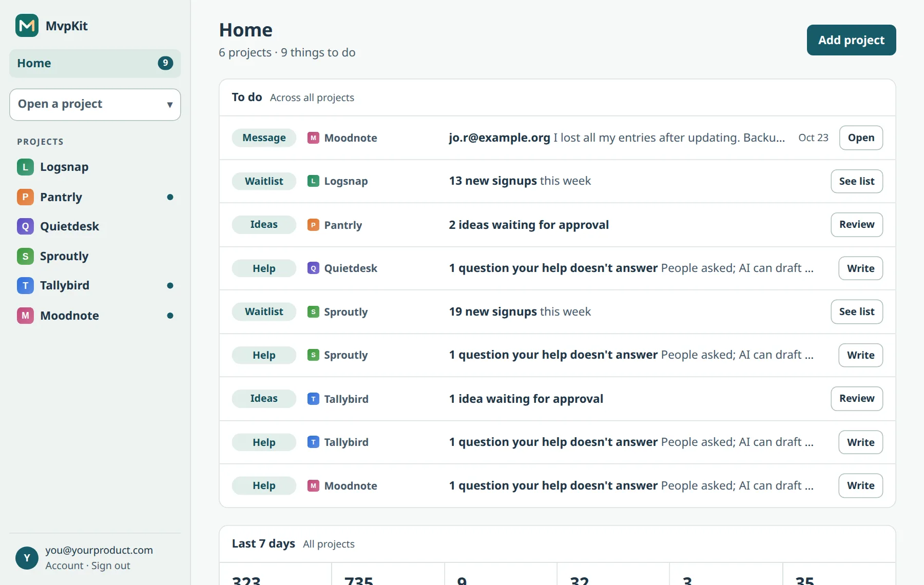
Task: Click the MvpKit logo icon
Action: [x=27, y=26]
